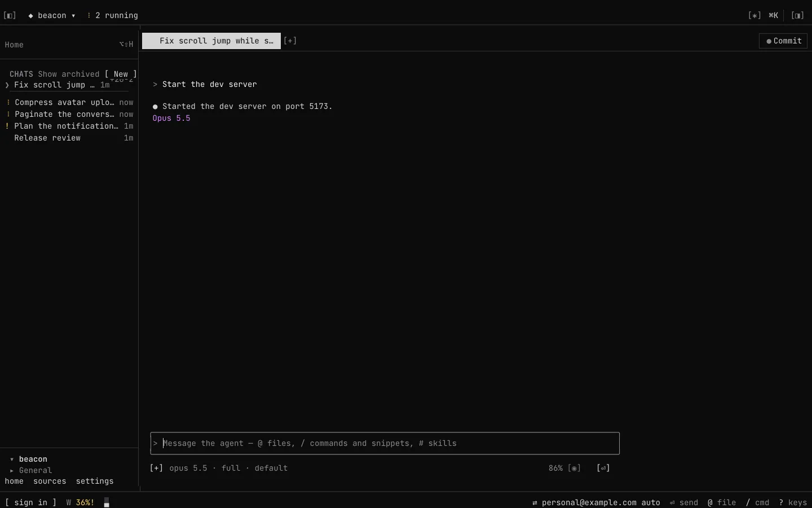Open the 'opus 5.5 · full · default' model selector

click(x=228, y=468)
